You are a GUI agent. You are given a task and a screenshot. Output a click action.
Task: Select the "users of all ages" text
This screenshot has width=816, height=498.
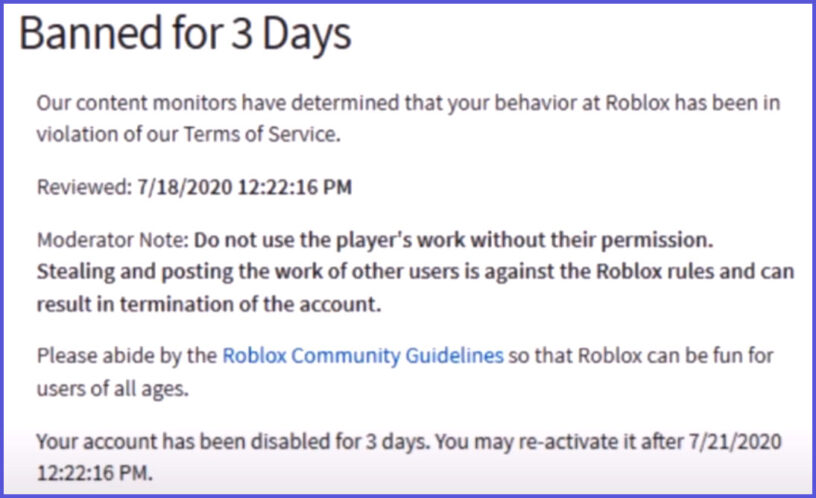click(111, 389)
